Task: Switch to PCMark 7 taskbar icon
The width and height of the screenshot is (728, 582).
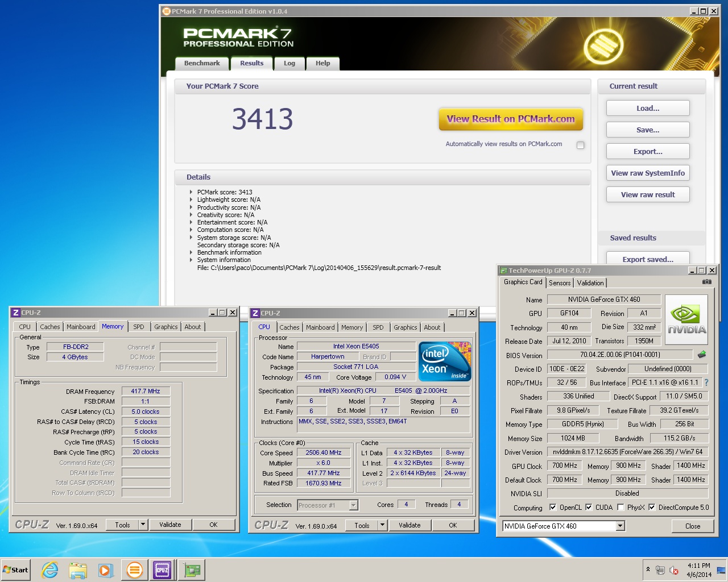Action: [x=135, y=569]
